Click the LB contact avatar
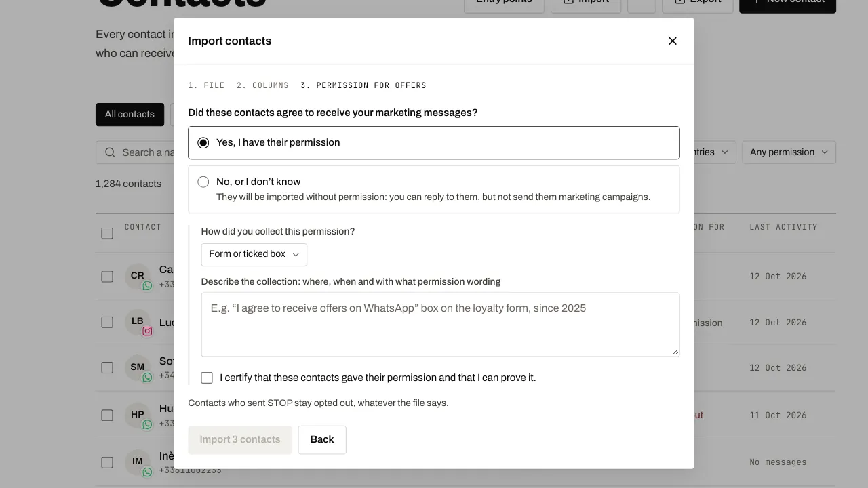Screen dimensions: 868x488 tap(138, 321)
